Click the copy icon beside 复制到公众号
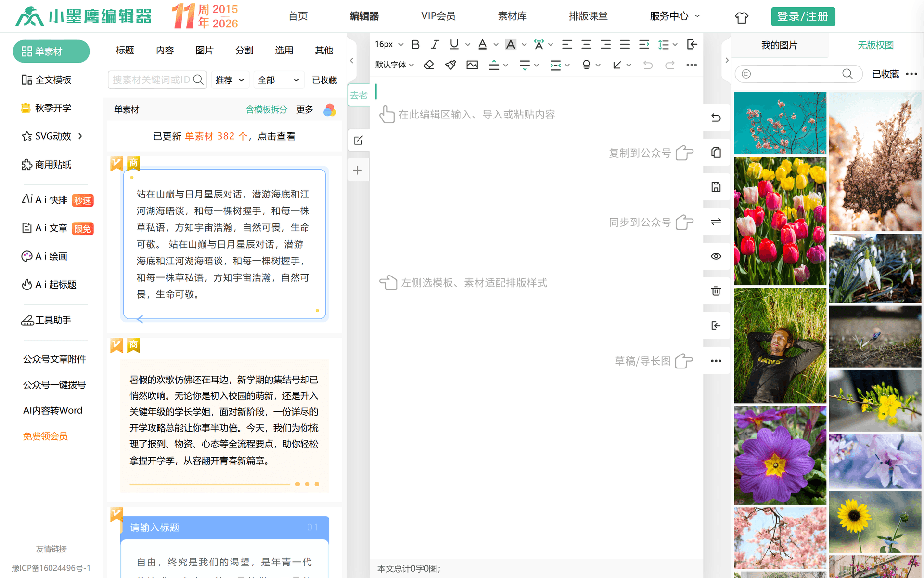This screenshot has width=924, height=578. pos(716,152)
